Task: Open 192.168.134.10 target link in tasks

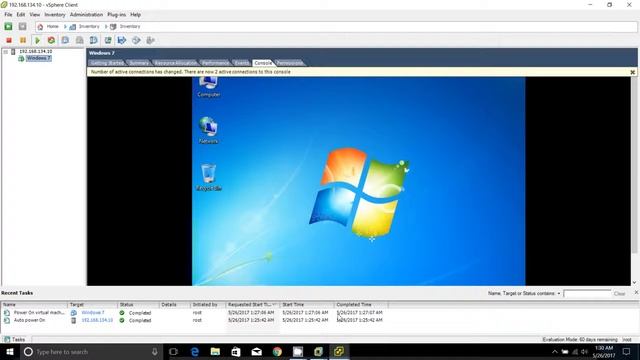Action: (x=97, y=320)
